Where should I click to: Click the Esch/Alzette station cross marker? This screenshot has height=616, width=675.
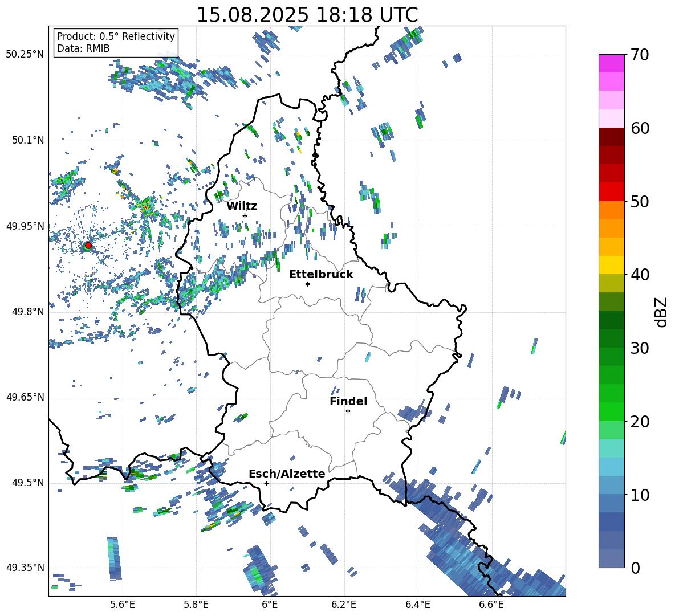266,483
